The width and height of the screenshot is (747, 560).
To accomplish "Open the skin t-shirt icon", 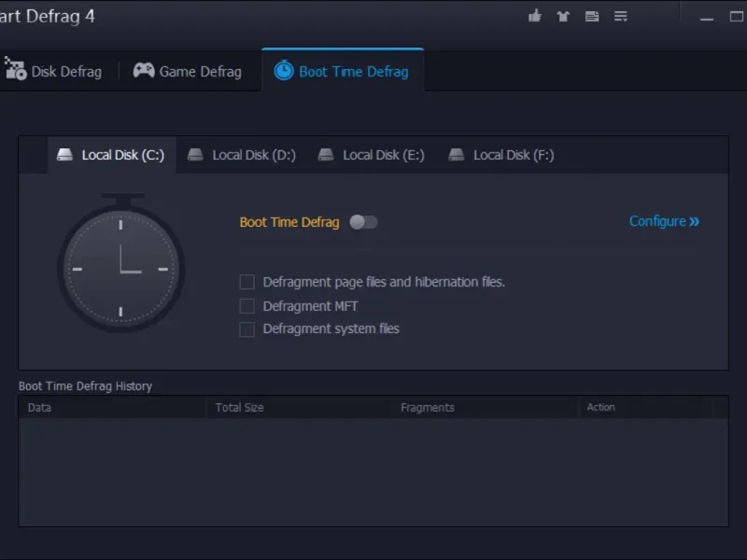I will click(x=563, y=17).
